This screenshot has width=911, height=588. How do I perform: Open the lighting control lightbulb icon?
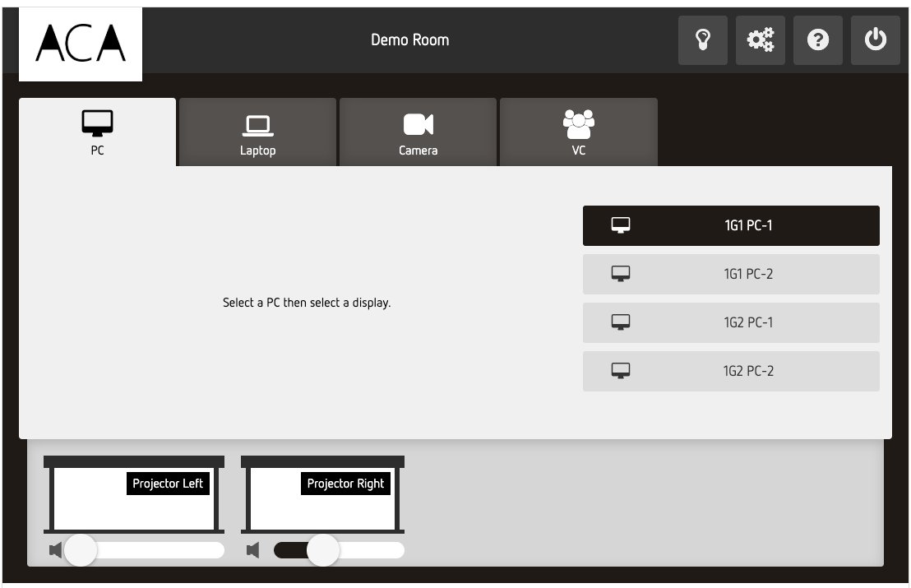click(x=703, y=39)
